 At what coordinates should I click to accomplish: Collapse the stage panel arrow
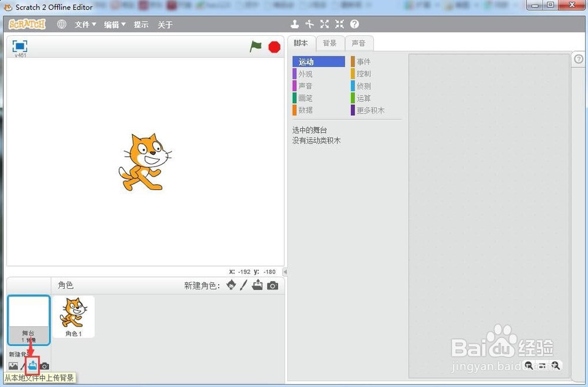tap(285, 272)
